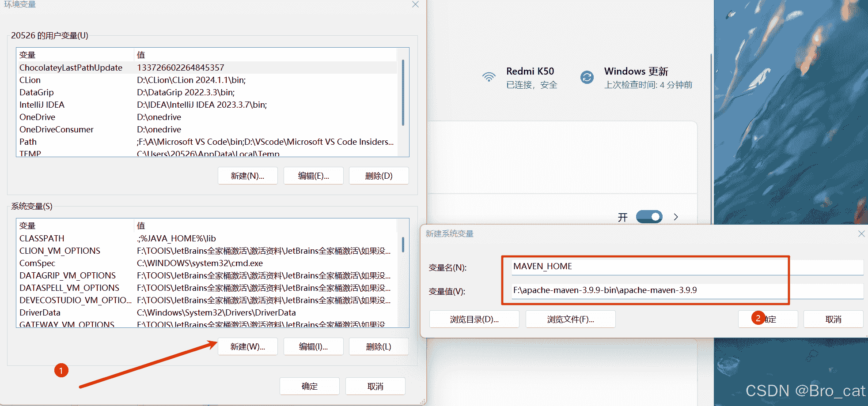Select the IntelliJ IDEA user variable row
This screenshot has height=406, width=868.
coord(207,105)
